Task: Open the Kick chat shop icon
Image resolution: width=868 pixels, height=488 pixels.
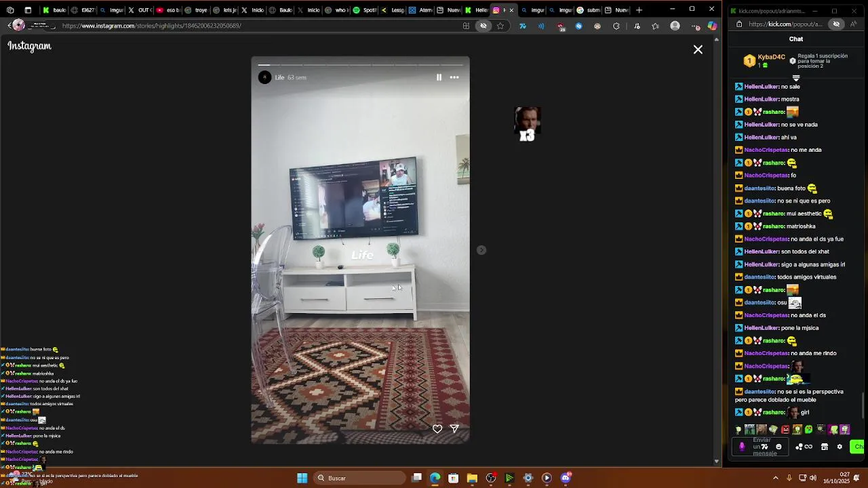Action: (x=825, y=447)
